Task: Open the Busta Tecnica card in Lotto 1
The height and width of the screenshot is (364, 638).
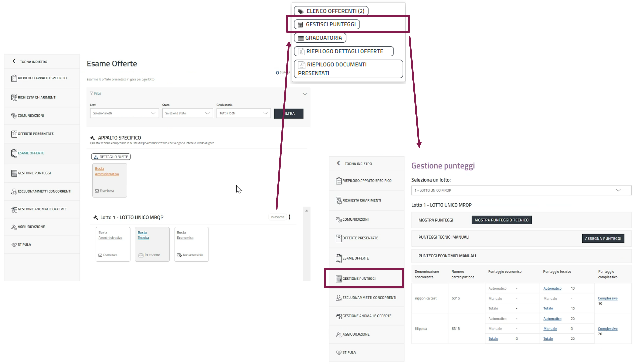Action: [x=143, y=235]
